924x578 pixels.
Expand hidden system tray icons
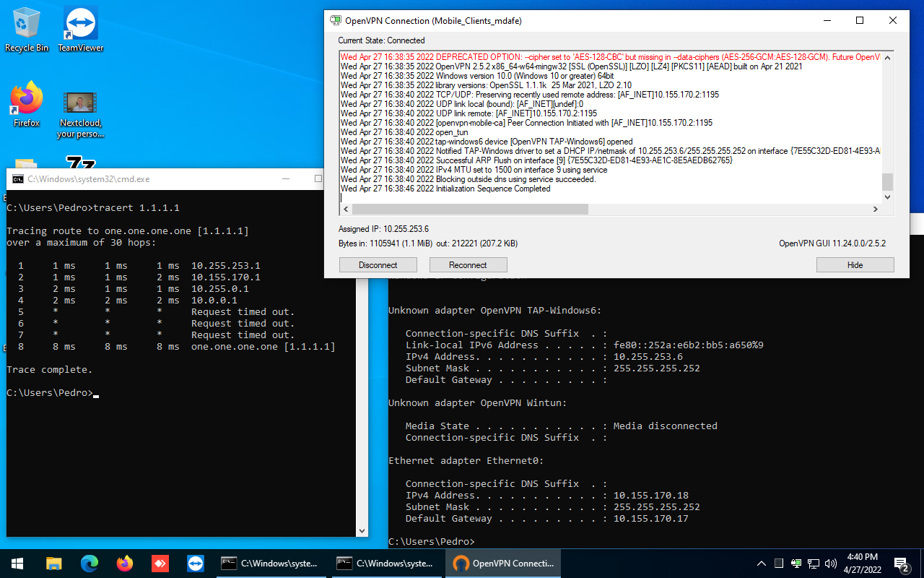click(762, 563)
